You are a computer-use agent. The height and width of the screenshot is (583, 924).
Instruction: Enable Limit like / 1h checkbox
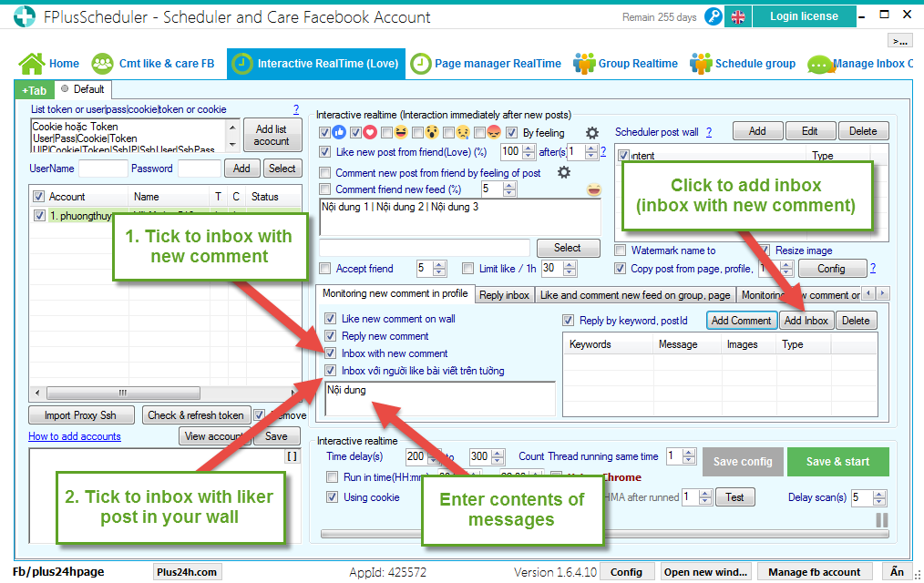(x=467, y=269)
